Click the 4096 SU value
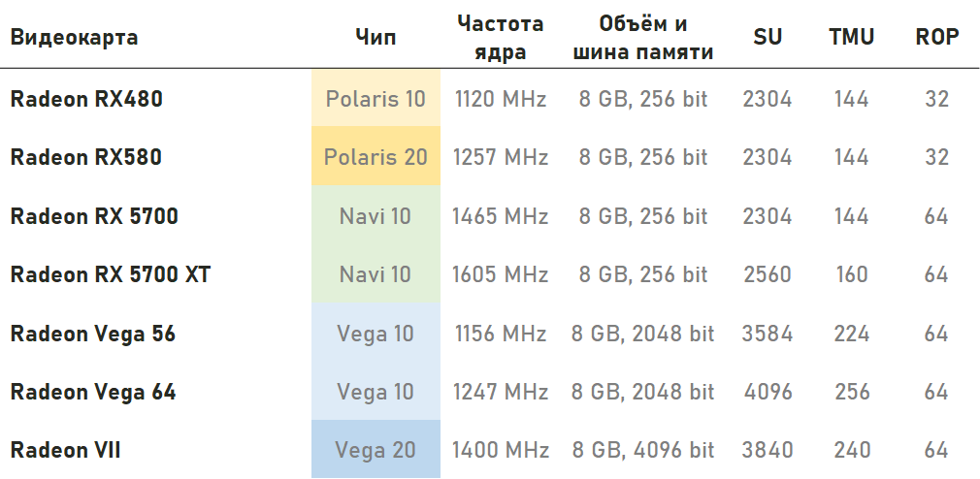Viewport: 980px width, 479px height. pos(768,392)
